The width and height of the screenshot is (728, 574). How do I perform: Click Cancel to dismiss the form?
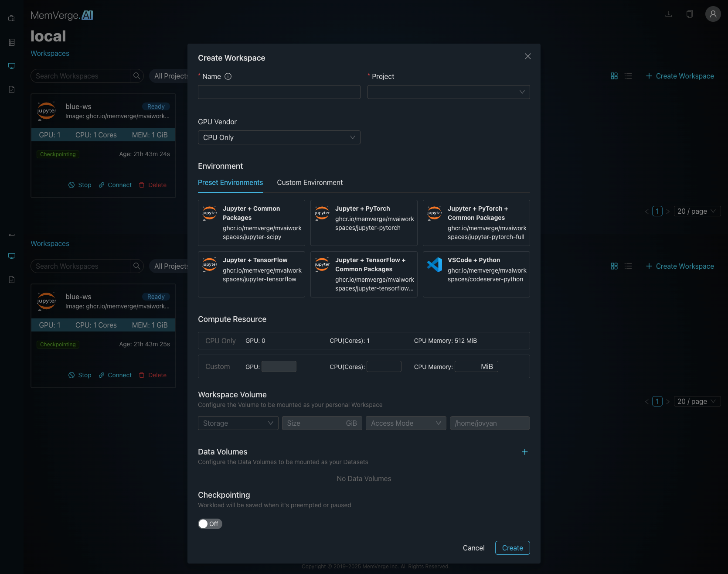[x=473, y=548]
